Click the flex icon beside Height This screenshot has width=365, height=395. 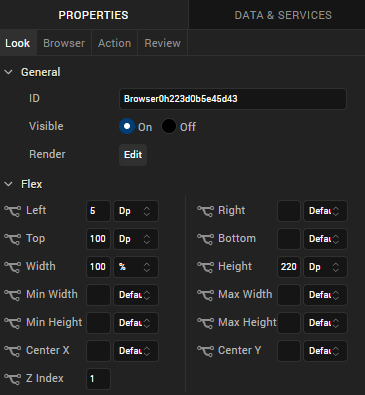[x=205, y=267]
